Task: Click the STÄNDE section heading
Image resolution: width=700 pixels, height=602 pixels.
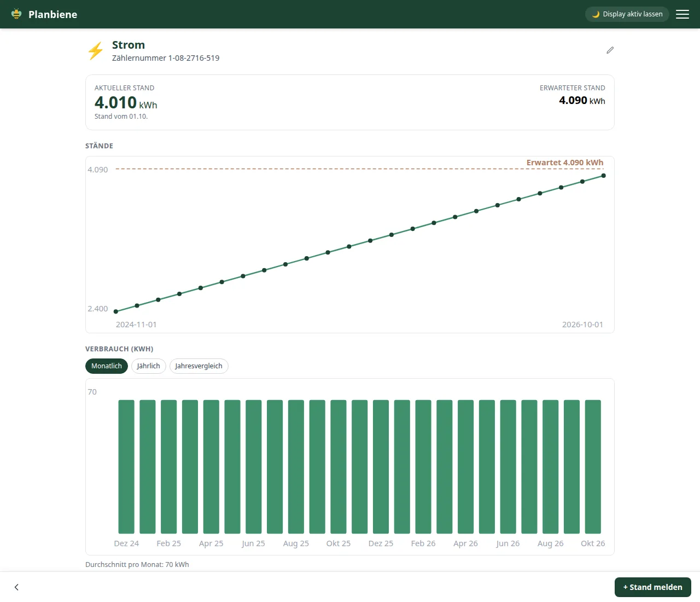Action: click(x=100, y=146)
